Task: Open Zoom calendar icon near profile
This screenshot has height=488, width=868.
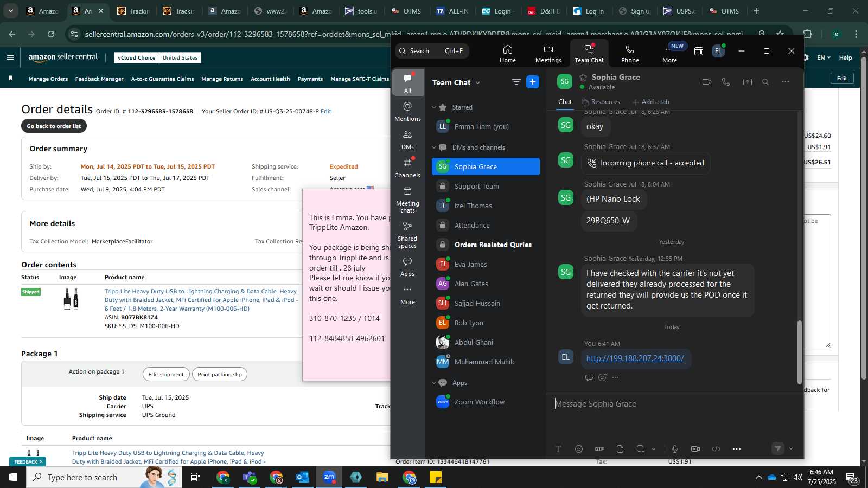Action: point(699,51)
